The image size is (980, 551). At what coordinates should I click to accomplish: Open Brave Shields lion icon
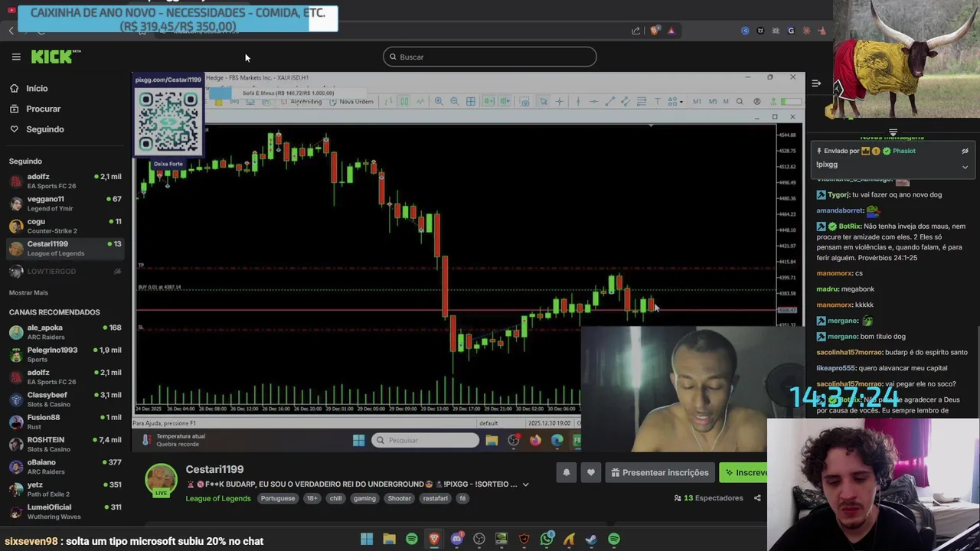pos(655,31)
